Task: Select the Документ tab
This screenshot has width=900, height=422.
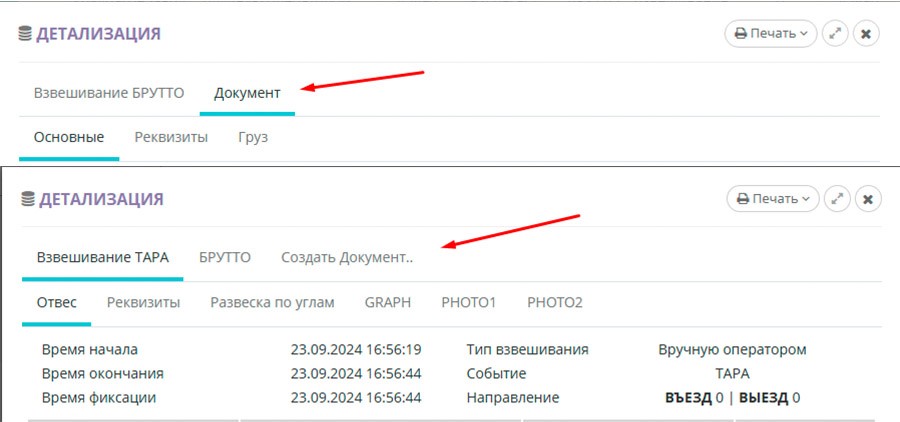Action: [247, 92]
